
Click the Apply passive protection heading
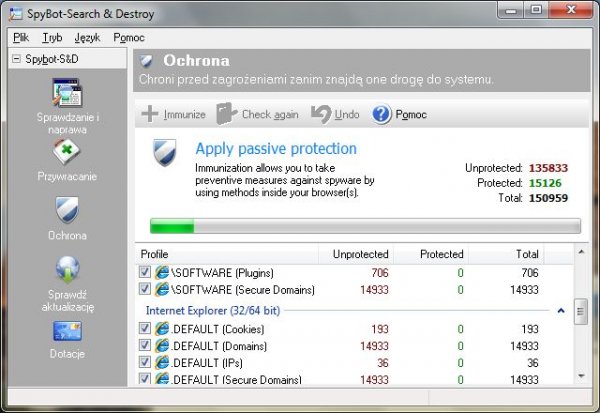[276, 149]
